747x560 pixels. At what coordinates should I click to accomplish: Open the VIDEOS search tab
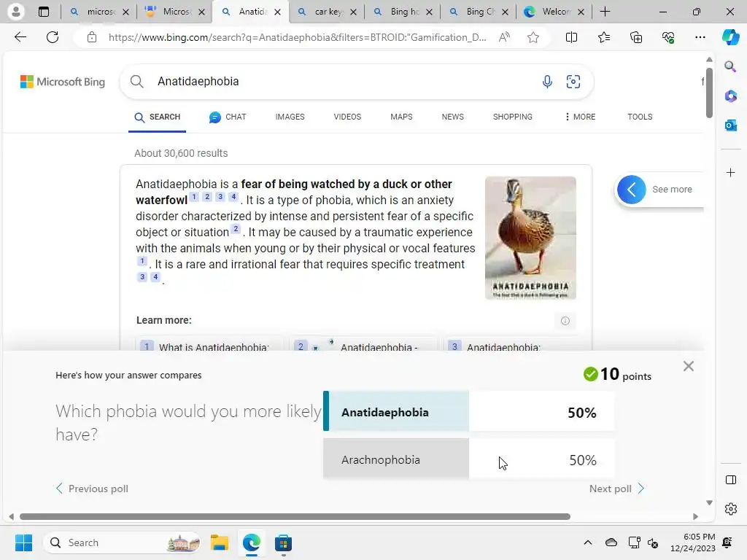point(347,117)
